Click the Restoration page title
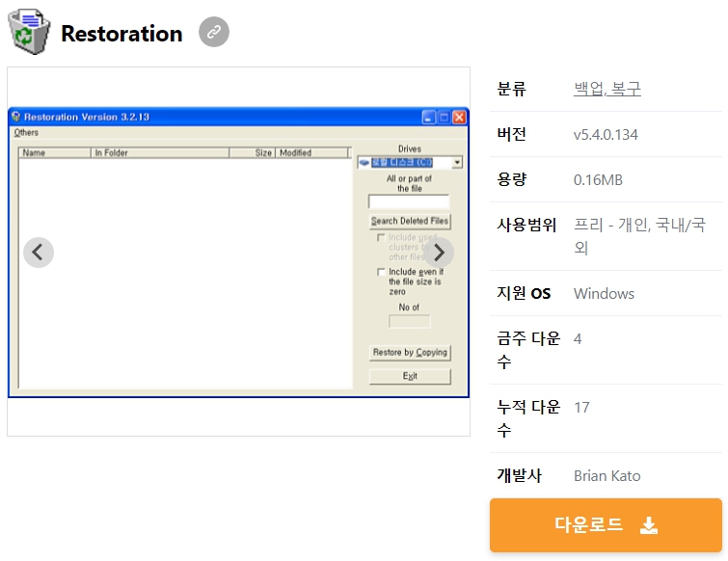The image size is (728, 561). coord(121,34)
